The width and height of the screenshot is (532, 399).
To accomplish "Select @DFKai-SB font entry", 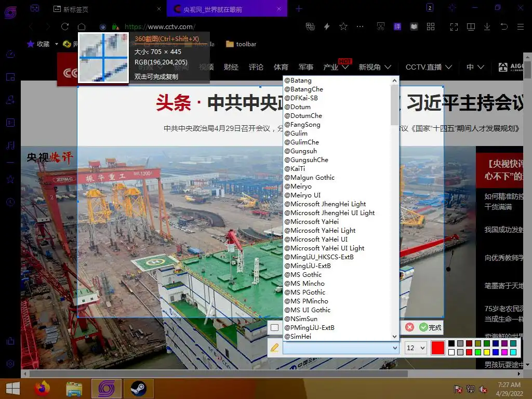I will pyautogui.click(x=337, y=98).
